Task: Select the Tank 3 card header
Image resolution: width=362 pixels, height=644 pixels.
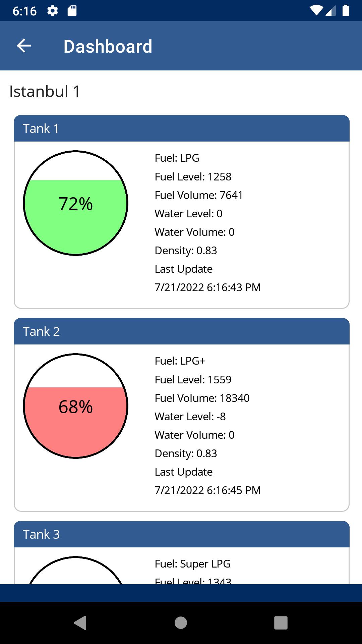Action: (182, 534)
